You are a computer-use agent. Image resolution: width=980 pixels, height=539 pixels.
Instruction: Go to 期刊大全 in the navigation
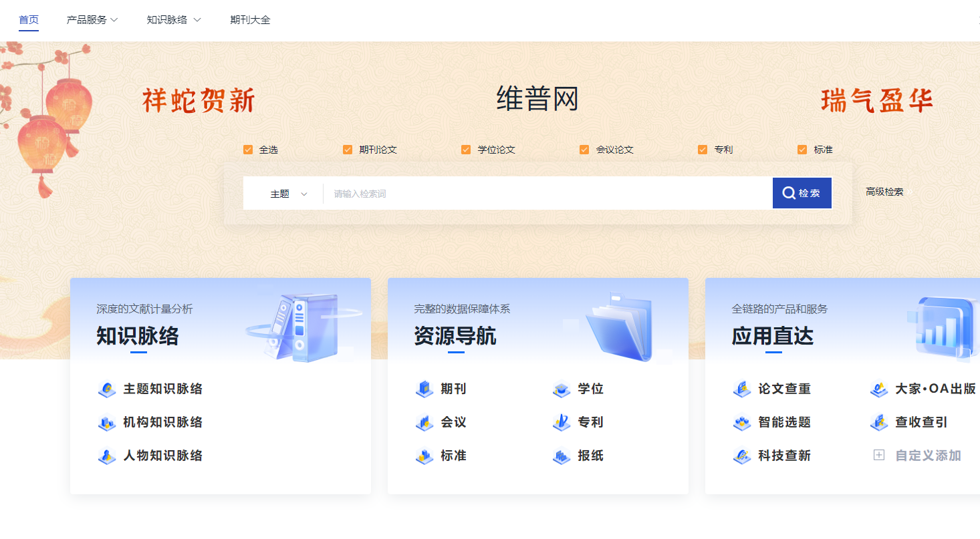[250, 20]
